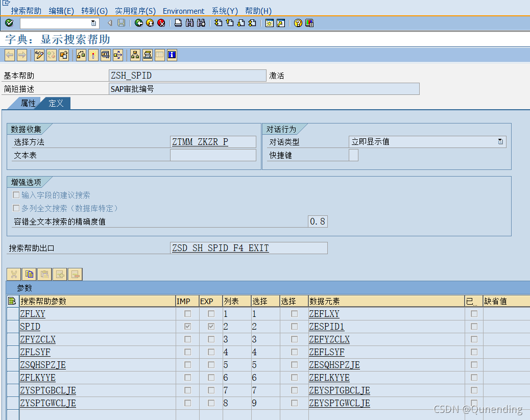Click the green Enter checkmark icon
This screenshot has height=420, width=530.
point(9,23)
